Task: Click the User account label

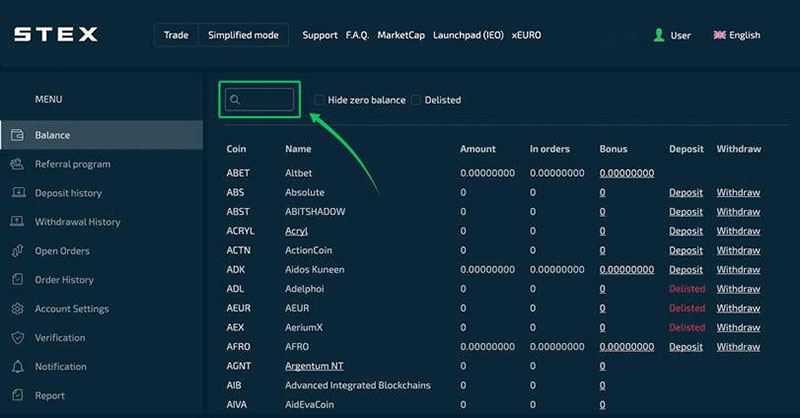Action: tap(680, 35)
